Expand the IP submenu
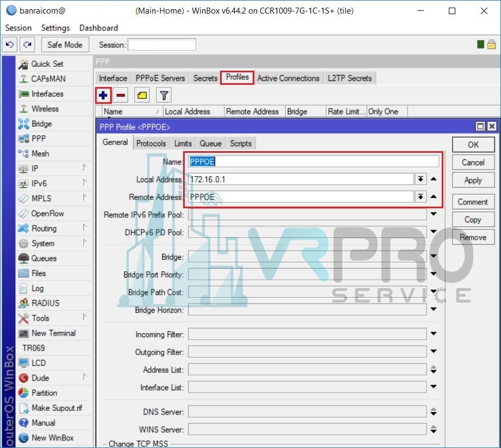This screenshot has height=448, width=501. pos(85,167)
